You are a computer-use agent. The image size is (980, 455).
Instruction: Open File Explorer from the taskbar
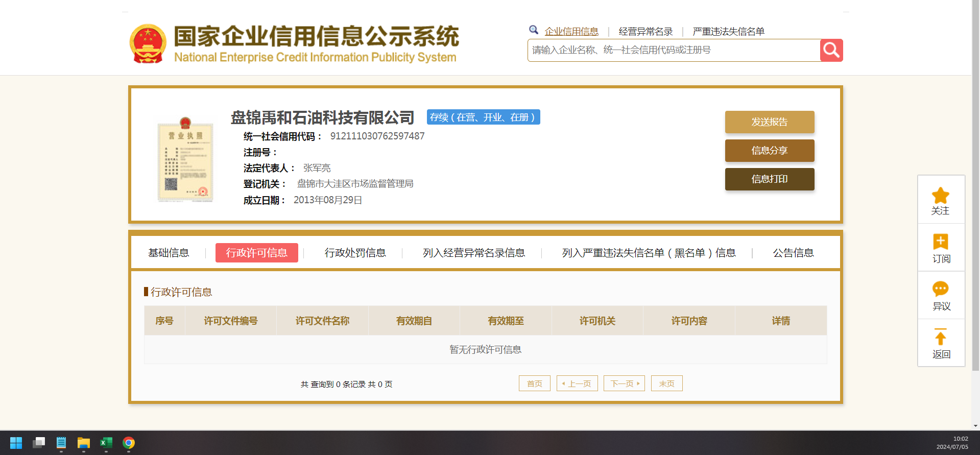click(84, 443)
